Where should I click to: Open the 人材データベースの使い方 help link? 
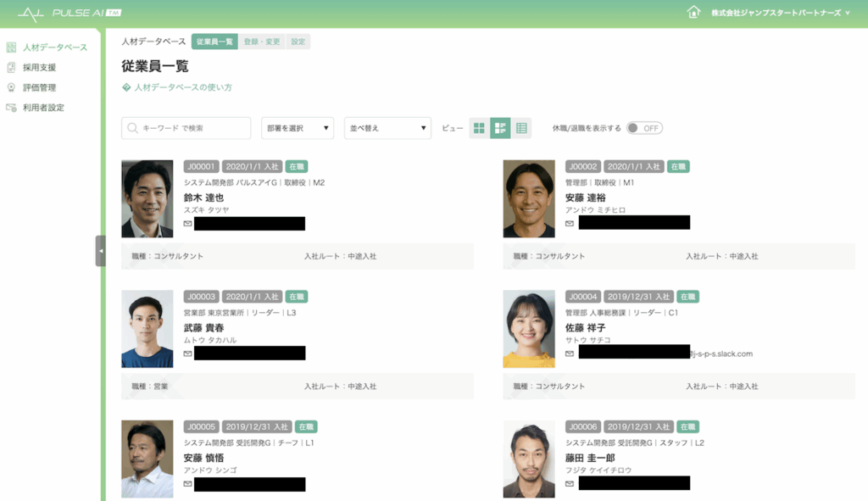tap(183, 87)
